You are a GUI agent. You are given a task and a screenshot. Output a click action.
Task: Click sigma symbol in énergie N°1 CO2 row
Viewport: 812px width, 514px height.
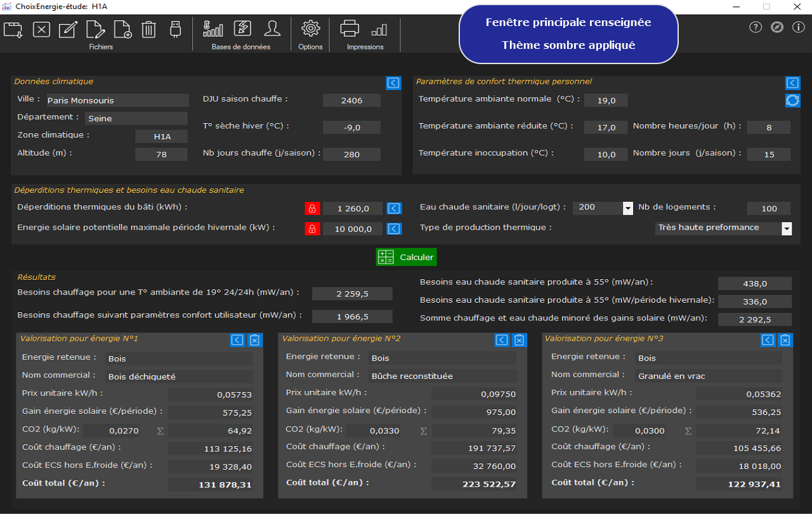click(160, 431)
